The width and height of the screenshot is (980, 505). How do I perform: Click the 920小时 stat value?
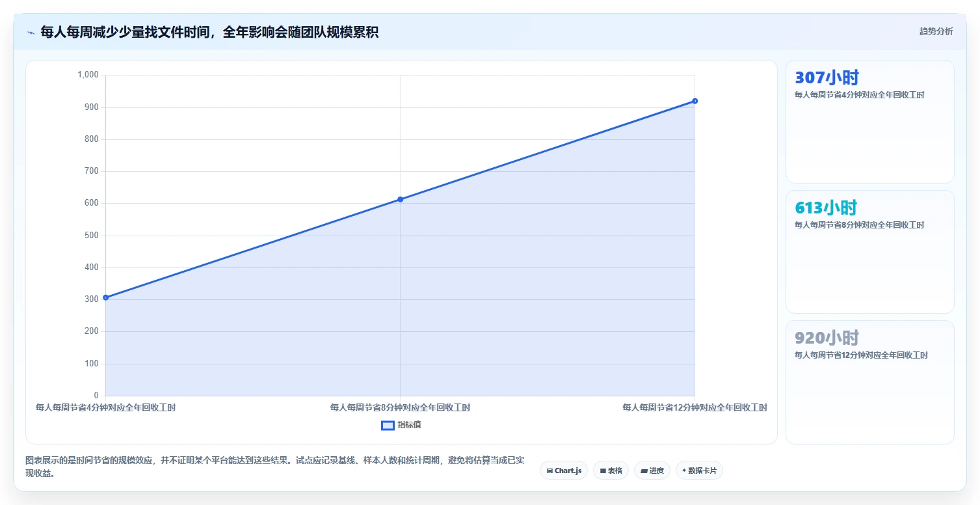[827, 338]
